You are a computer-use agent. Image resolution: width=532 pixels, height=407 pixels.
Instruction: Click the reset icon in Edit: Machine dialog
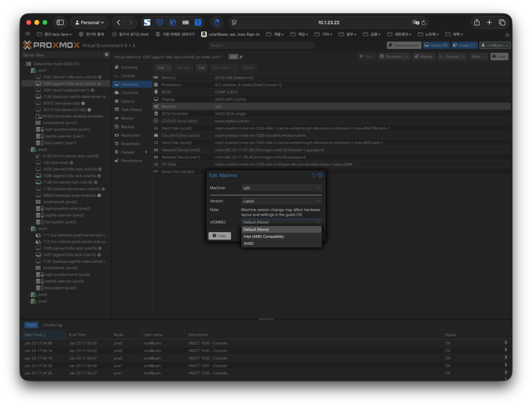pos(314,175)
